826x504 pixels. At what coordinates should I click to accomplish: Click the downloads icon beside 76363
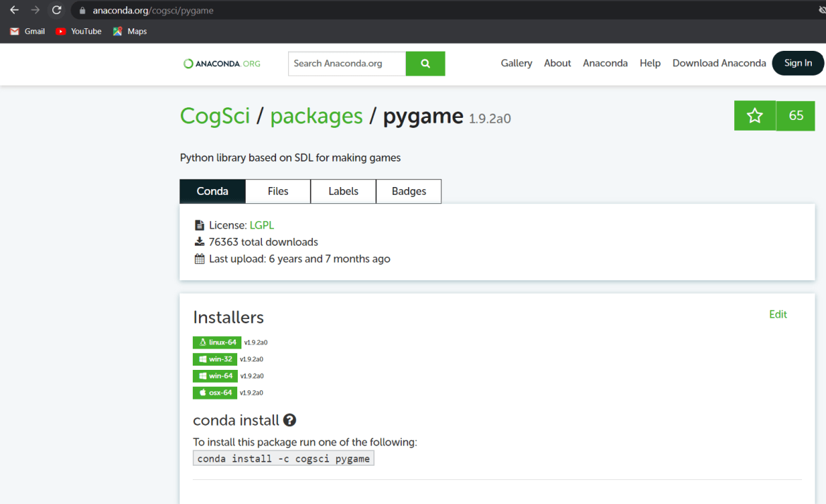coord(199,241)
